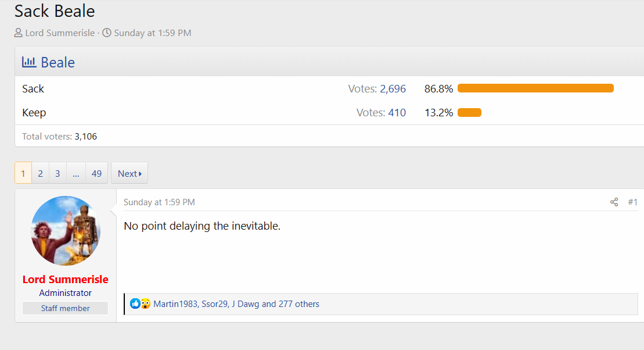Expand the ellipsis page selector
This screenshot has height=350, width=644.
pos(76,173)
